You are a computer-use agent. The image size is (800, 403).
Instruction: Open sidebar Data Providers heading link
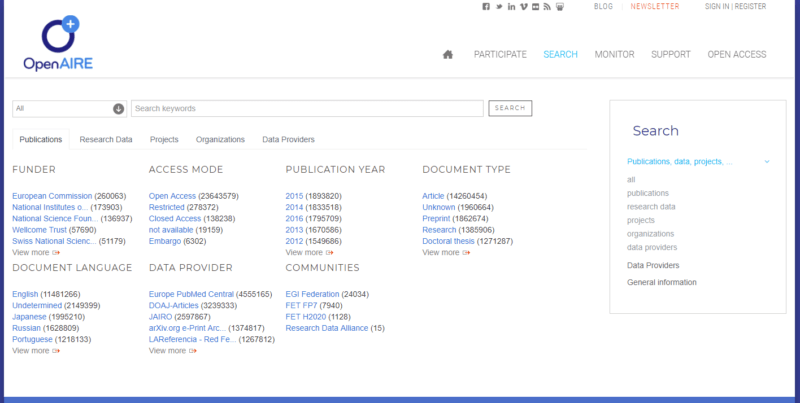coord(653,265)
